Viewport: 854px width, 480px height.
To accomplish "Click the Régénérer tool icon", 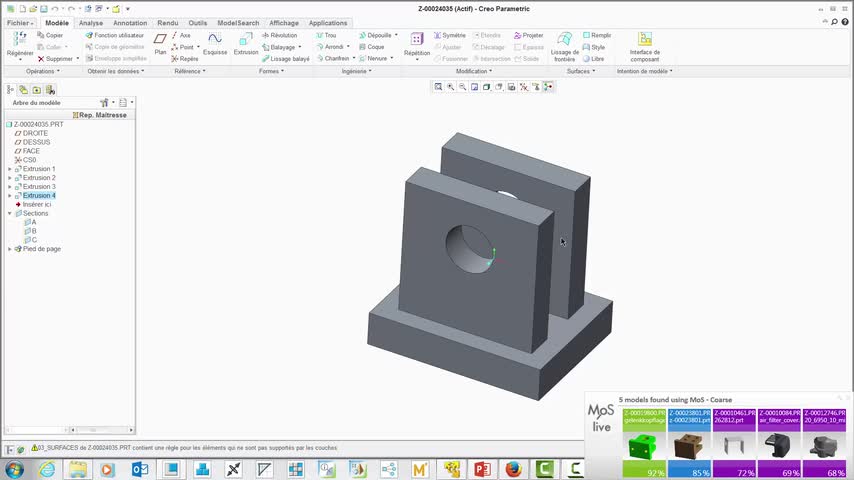I will 20,39.
